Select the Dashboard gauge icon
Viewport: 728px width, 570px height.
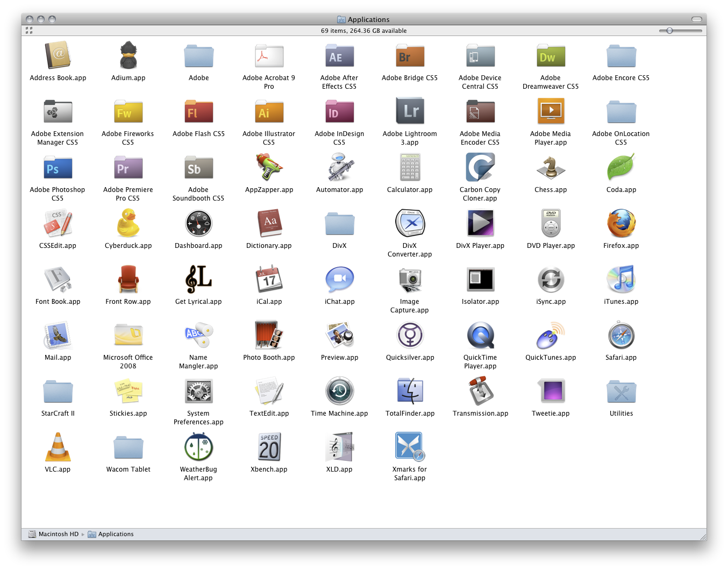coord(198,223)
